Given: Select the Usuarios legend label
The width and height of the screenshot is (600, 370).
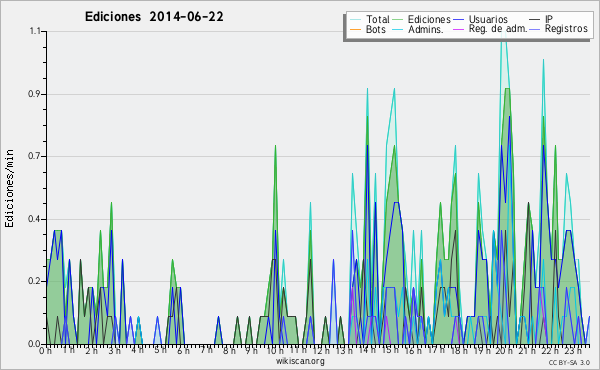Looking at the screenshot, I should pos(488,19).
